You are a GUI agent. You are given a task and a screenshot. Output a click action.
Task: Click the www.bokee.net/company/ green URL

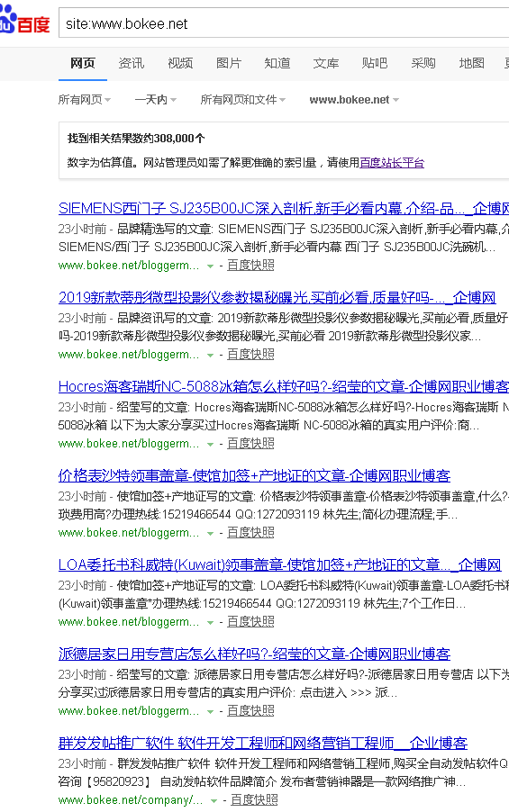(131, 799)
